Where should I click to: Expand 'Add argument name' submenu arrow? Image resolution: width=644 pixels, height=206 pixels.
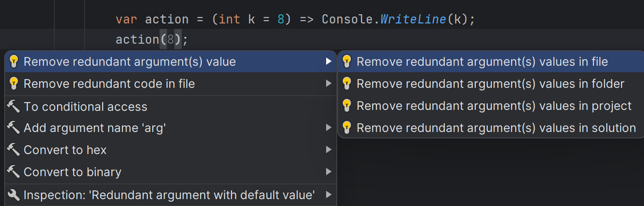(x=328, y=128)
